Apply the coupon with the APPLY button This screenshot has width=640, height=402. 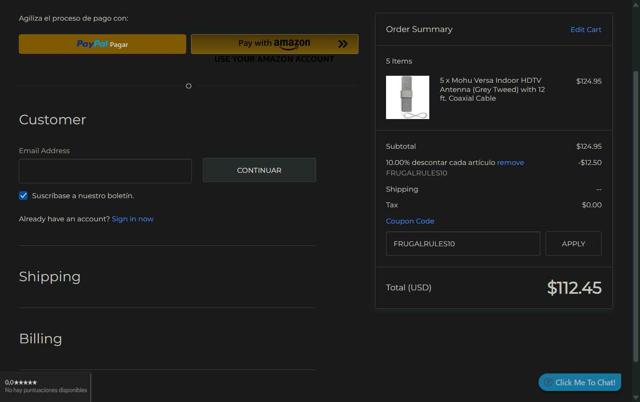coord(573,244)
